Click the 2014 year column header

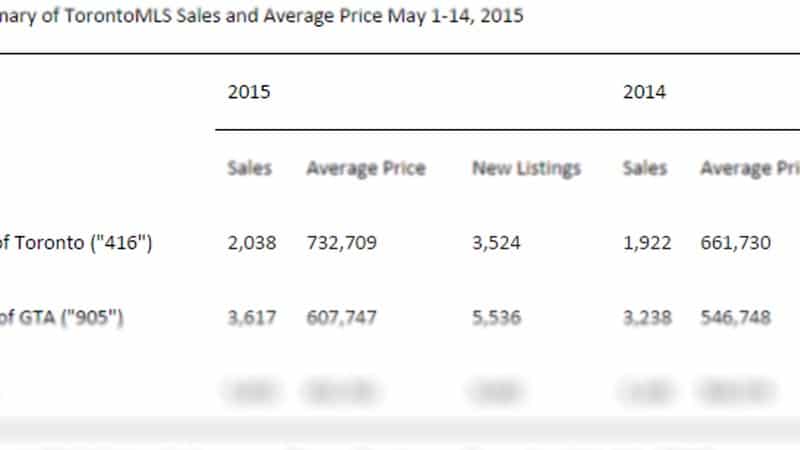644,92
